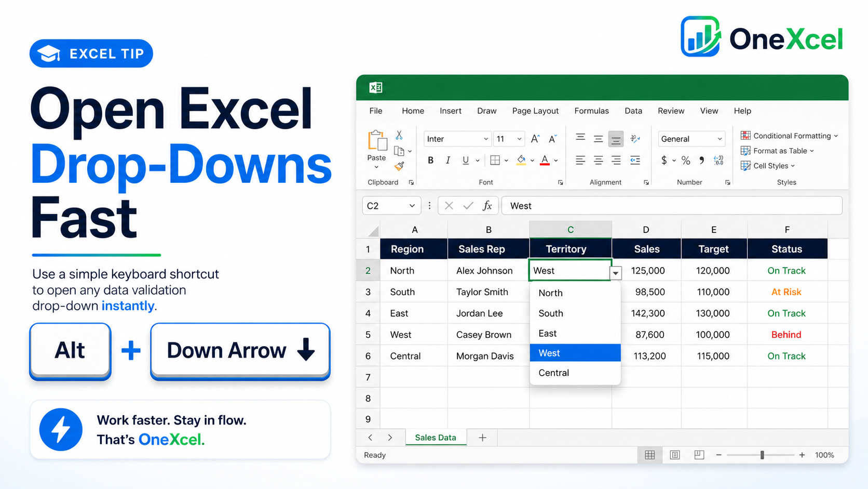
Task: Open Font dialog launcher
Action: coord(560,182)
